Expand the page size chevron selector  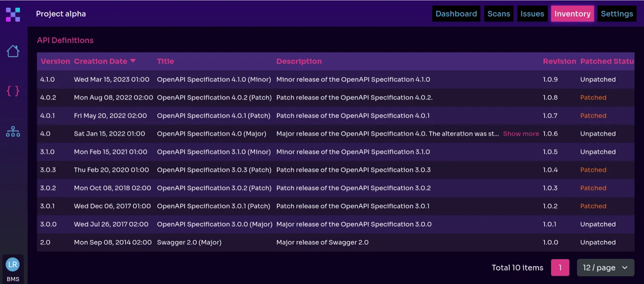pos(625,267)
